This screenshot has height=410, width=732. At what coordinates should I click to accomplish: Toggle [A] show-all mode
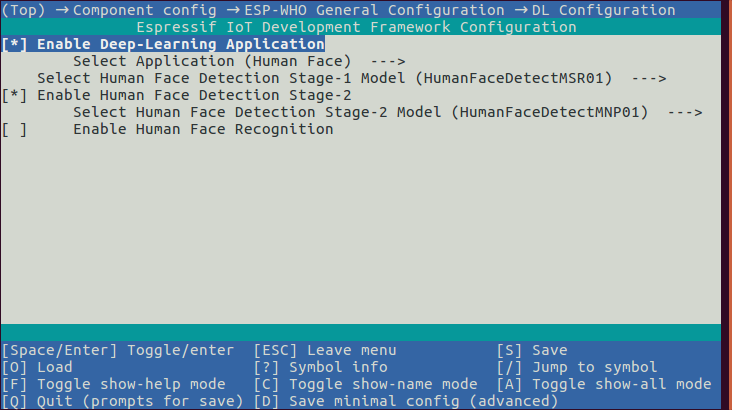pyautogui.click(x=604, y=384)
